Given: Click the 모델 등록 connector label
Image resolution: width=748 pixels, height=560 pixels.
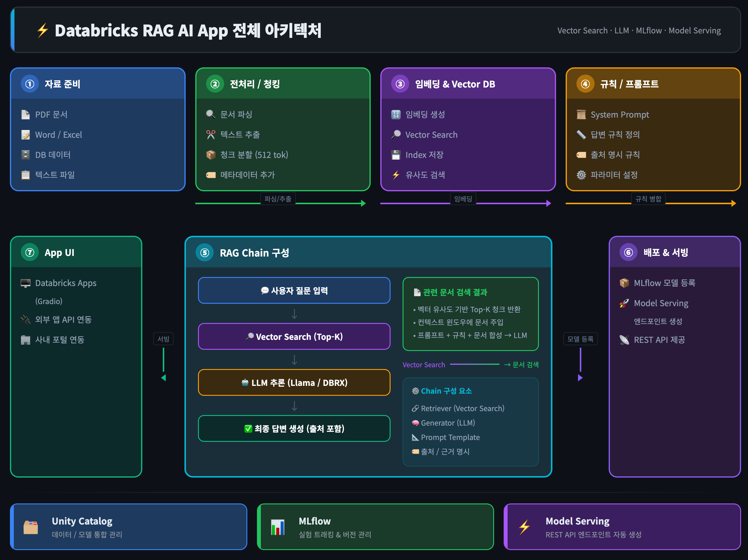Looking at the screenshot, I should point(580,339).
